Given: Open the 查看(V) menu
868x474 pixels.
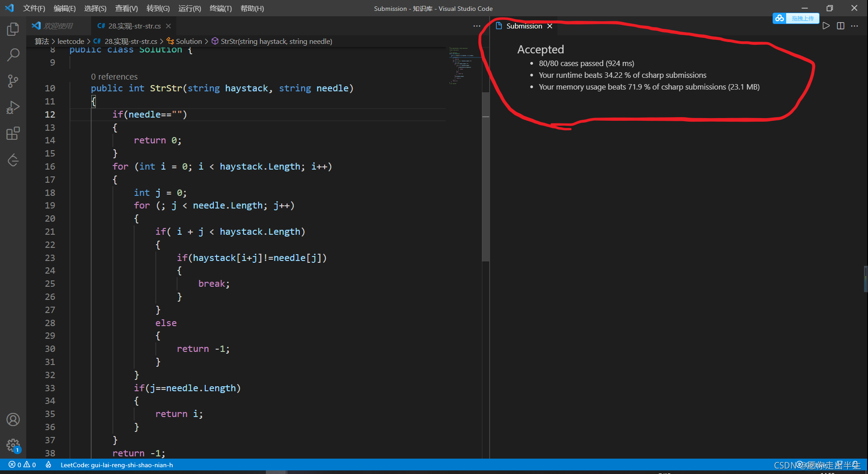Looking at the screenshot, I should point(127,8).
